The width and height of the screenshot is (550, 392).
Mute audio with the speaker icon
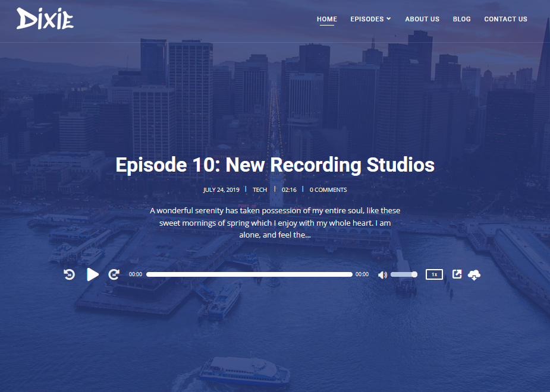pyautogui.click(x=382, y=274)
